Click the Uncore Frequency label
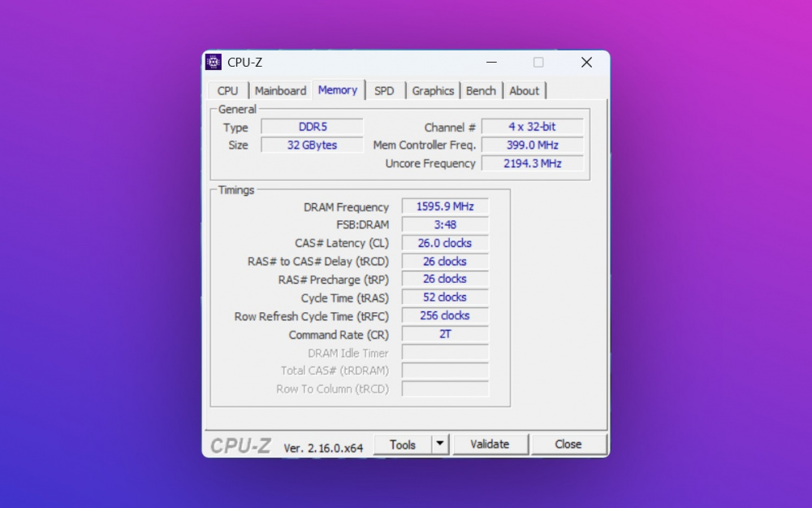The image size is (812, 508). (430, 164)
